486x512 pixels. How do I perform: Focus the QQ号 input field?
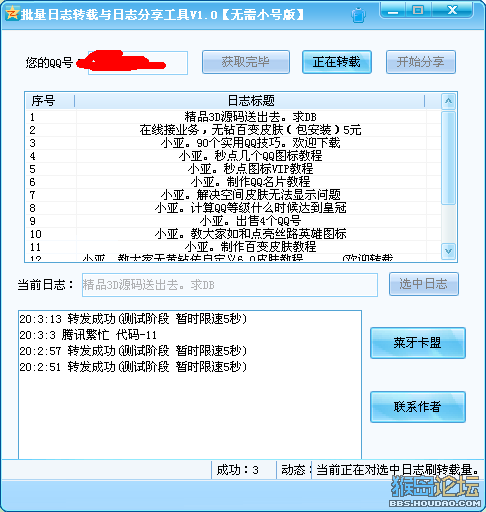[x=138, y=63]
